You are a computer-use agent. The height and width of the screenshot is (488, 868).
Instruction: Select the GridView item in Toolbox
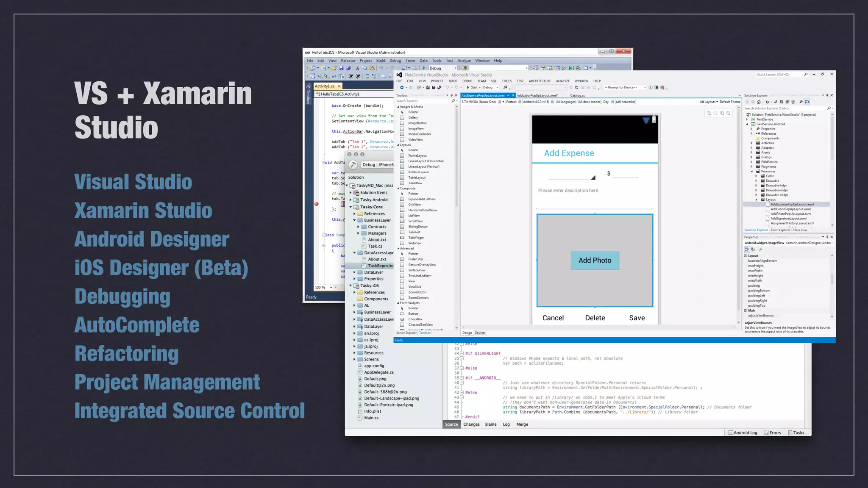[x=415, y=205]
